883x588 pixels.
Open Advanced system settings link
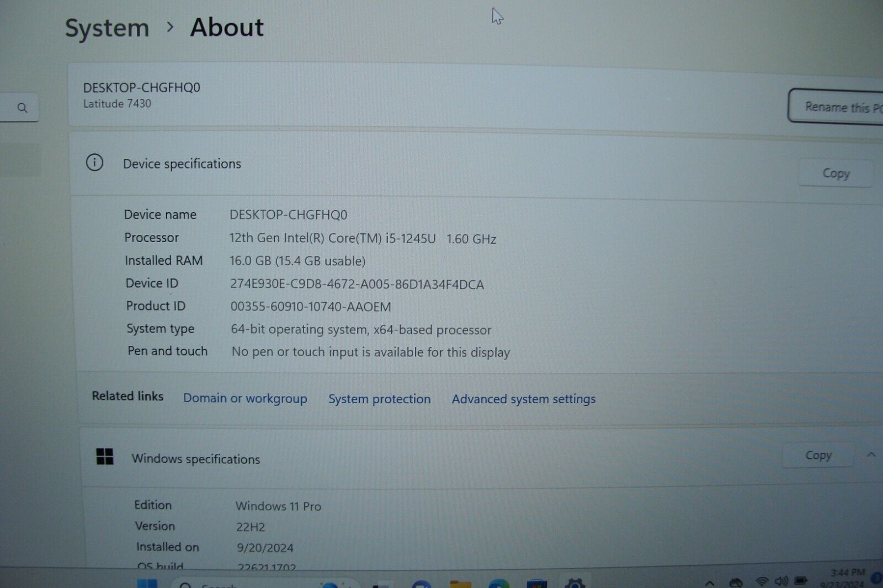[x=523, y=399]
